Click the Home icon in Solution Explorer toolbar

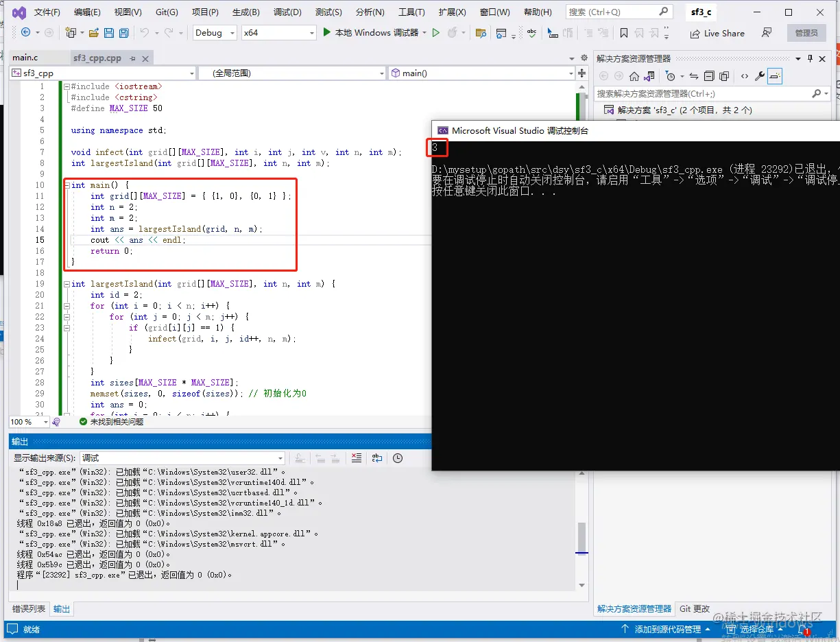[x=634, y=76]
